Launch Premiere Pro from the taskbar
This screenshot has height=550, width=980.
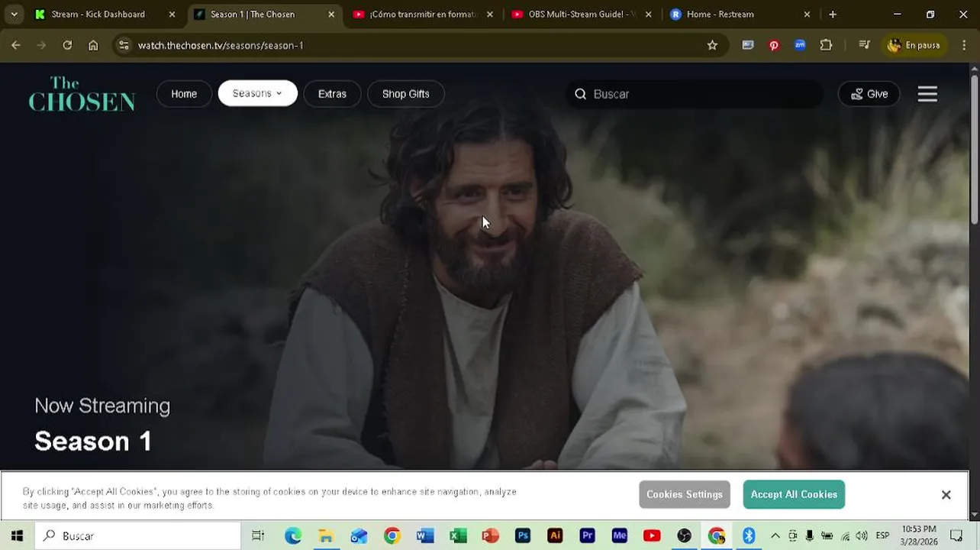pos(587,535)
